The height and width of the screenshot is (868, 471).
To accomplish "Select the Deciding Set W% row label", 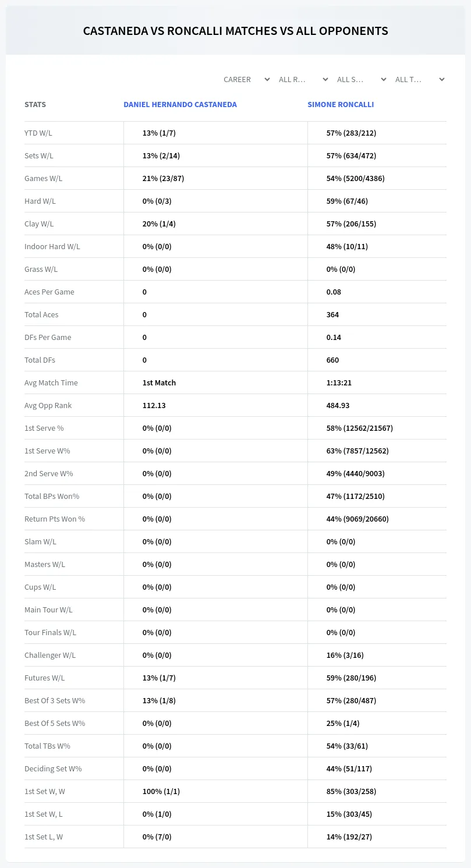I will pos(53,768).
